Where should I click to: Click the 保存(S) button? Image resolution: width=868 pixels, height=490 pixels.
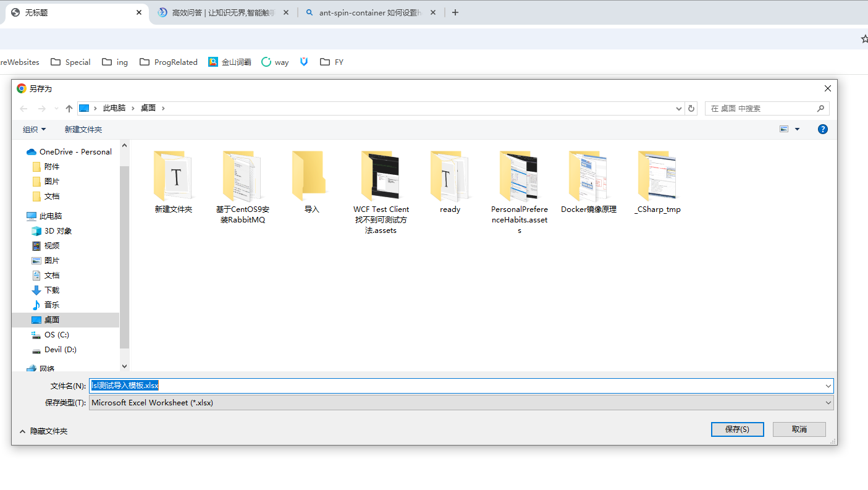pyautogui.click(x=737, y=429)
